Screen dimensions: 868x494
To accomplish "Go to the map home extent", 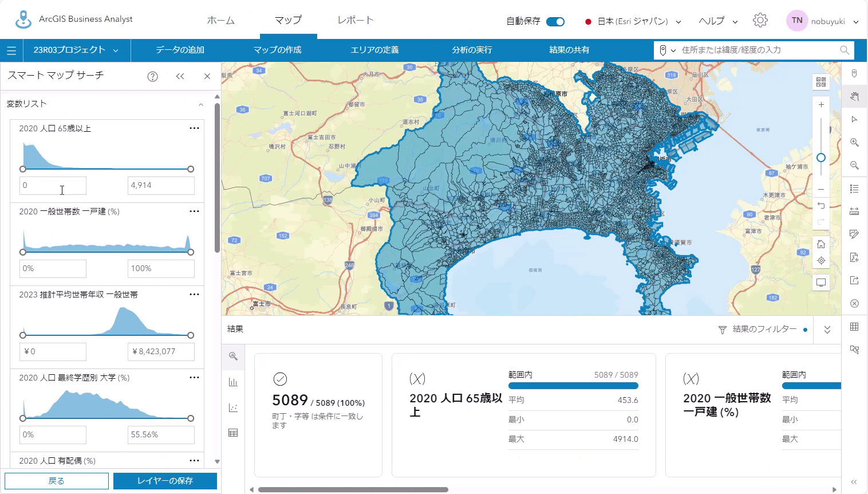I will [821, 244].
